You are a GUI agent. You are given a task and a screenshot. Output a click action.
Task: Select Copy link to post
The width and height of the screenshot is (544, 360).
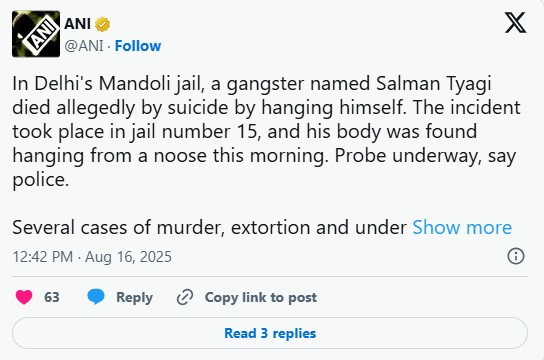point(261,298)
